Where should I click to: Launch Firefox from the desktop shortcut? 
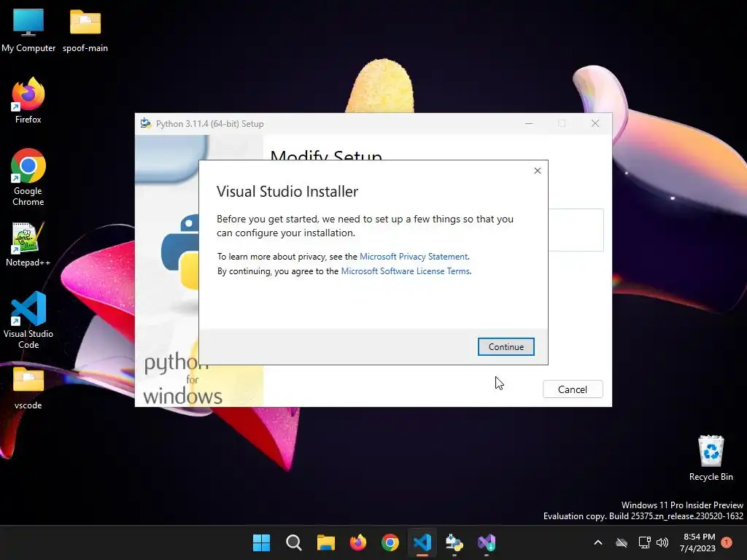click(x=28, y=101)
